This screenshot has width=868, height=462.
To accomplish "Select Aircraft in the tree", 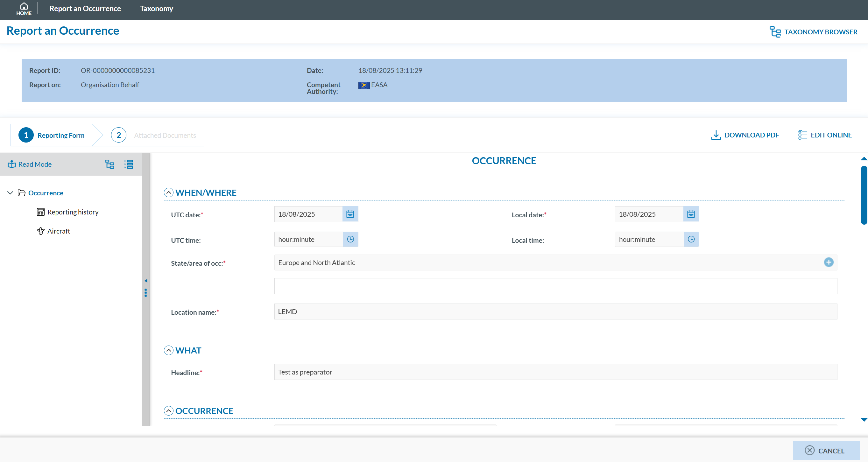I will coord(59,231).
